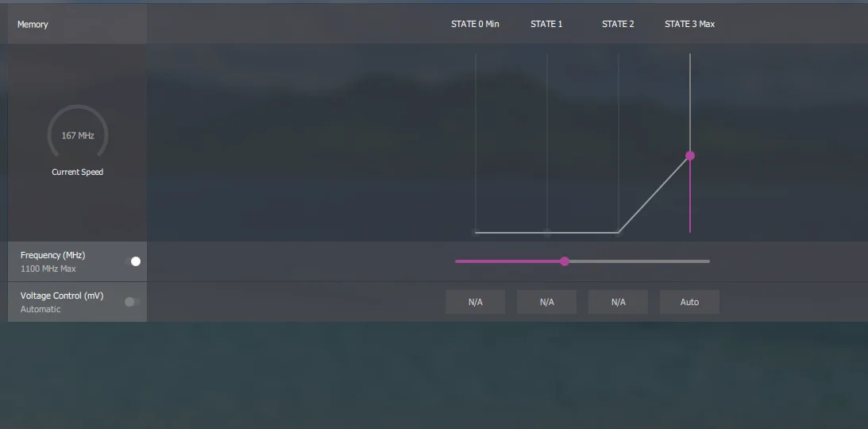868x429 pixels.
Task: Click the STATE 2 graph point
Action: pyautogui.click(x=619, y=233)
